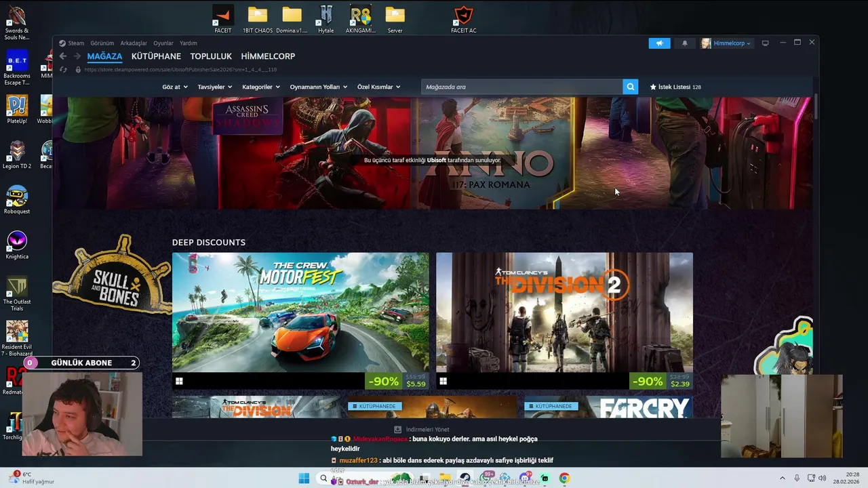Viewport: 868px width, 488px height.
Task: Expand Oynamanın Yolları dropdown
Action: (x=319, y=87)
